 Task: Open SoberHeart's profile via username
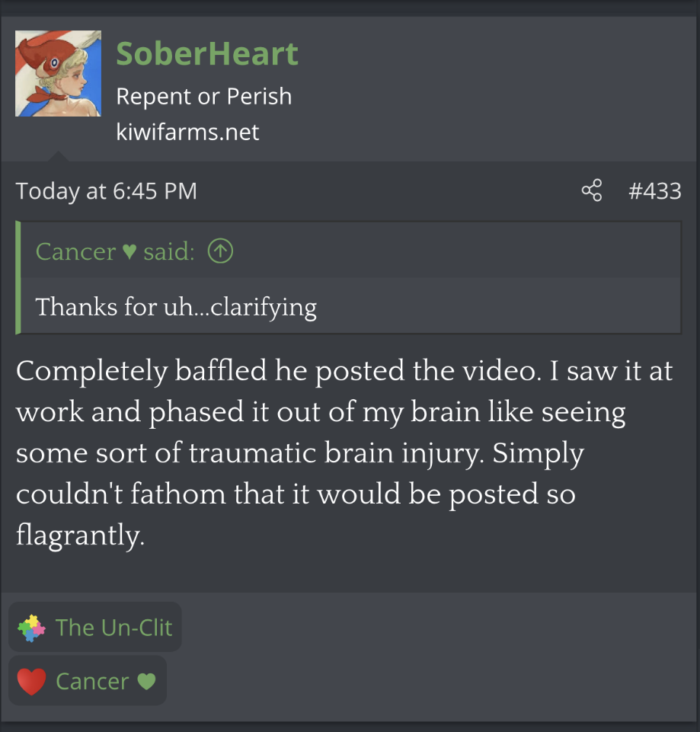click(x=207, y=53)
